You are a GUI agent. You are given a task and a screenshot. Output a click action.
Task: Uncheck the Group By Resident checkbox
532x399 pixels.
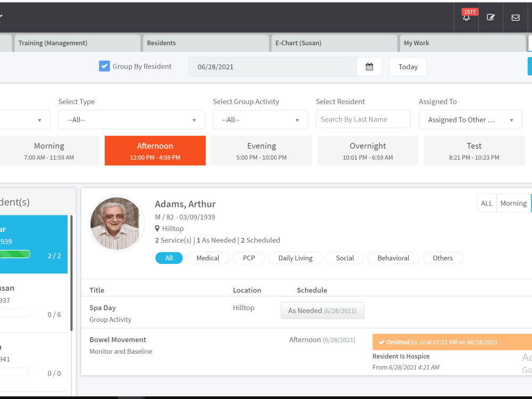pos(104,66)
